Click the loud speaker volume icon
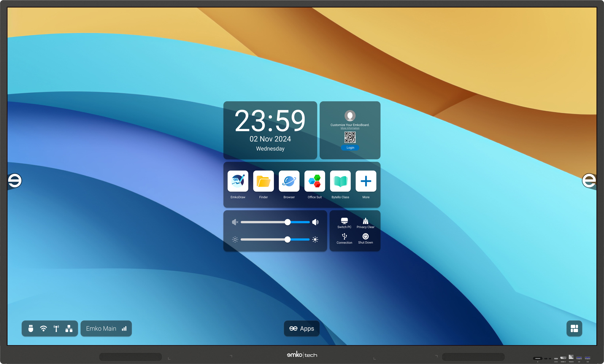 (316, 222)
